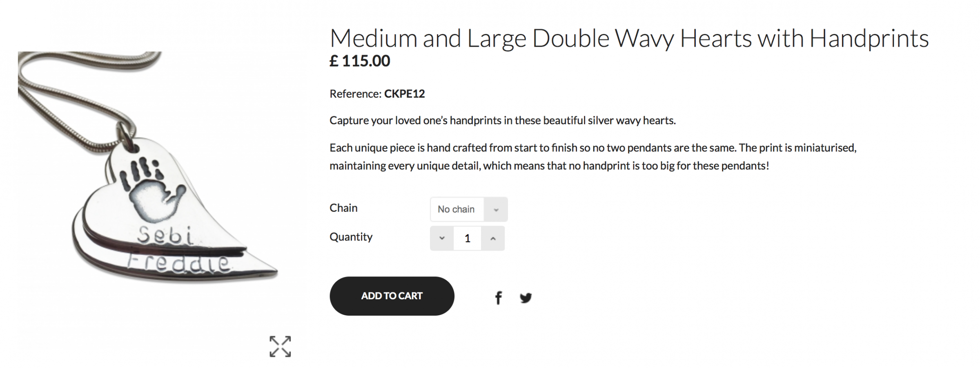
Task: Share this product on Twitter
Action: [526, 297]
